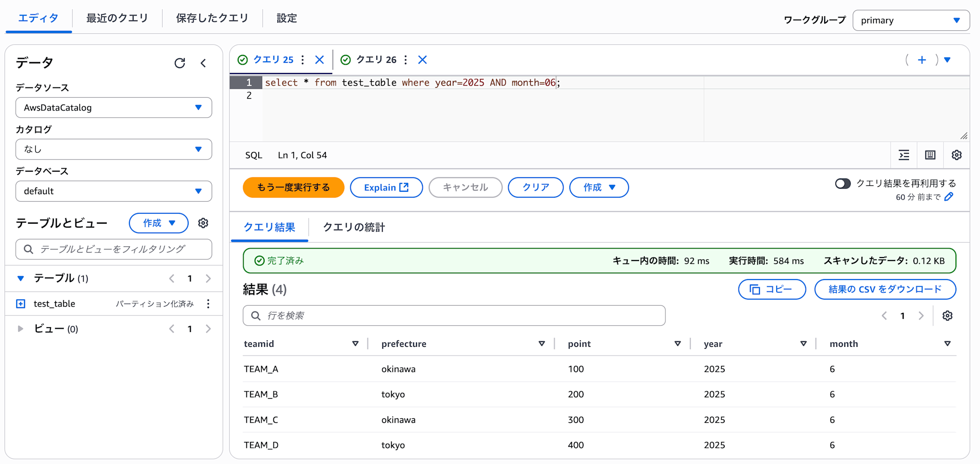Refresh the data panel
The width and height of the screenshot is (980, 464).
(180, 63)
